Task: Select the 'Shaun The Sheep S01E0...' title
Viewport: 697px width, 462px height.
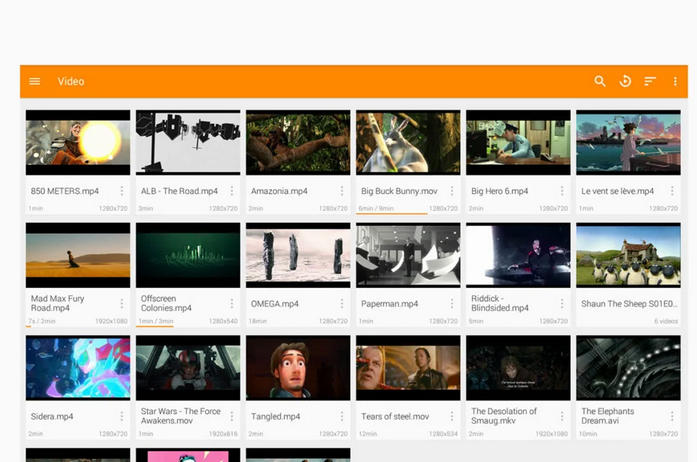Action: [x=629, y=304]
